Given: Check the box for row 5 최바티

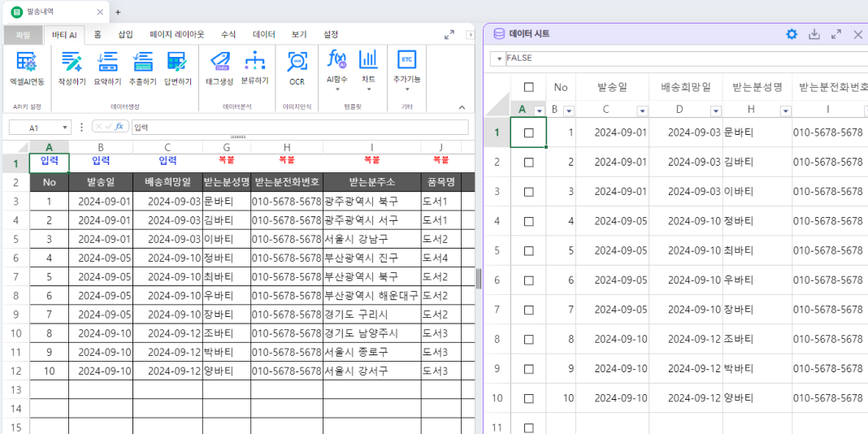Looking at the screenshot, I should point(528,251).
